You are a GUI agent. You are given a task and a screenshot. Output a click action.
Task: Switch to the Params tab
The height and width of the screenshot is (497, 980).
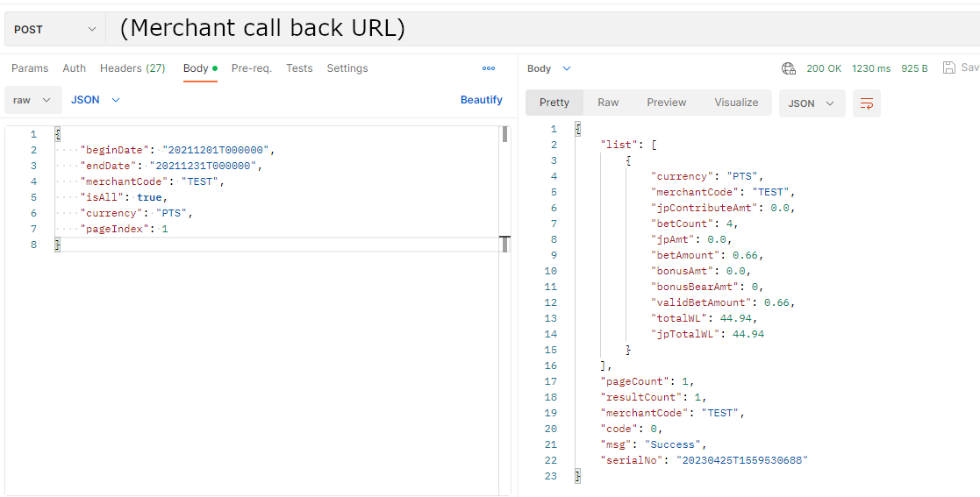[x=30, y=68]
